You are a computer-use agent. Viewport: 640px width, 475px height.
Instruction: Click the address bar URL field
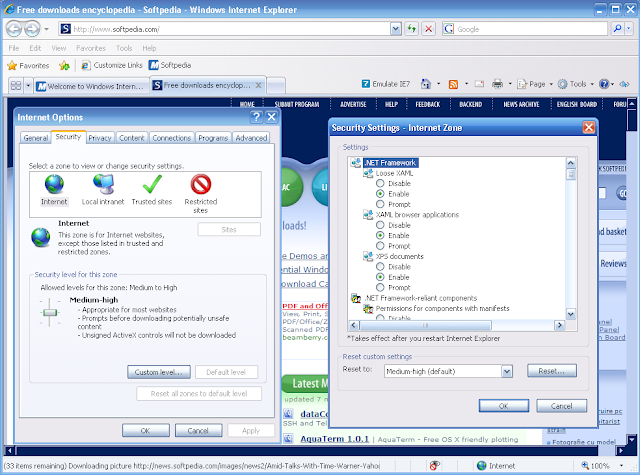224,29
